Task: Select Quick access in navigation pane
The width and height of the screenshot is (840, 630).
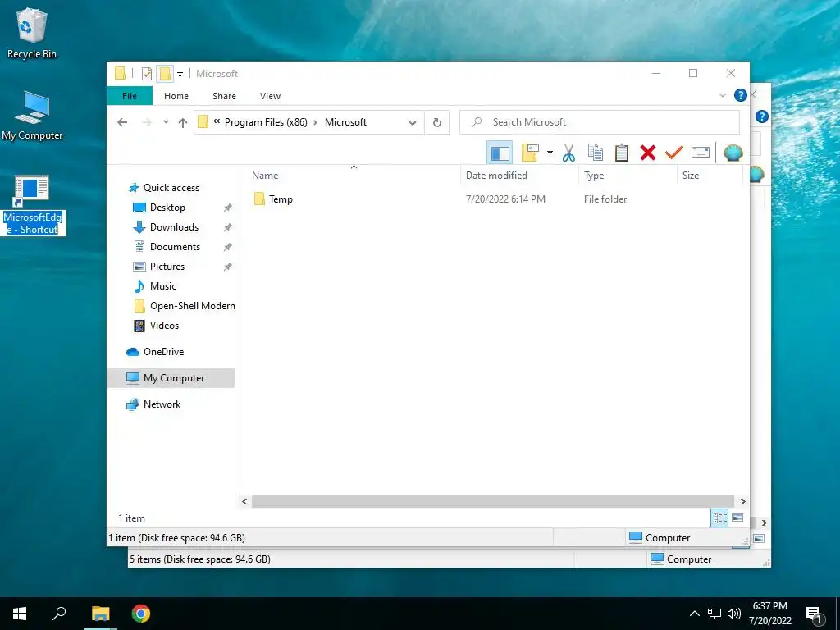Action: click(x=171, y=188)
